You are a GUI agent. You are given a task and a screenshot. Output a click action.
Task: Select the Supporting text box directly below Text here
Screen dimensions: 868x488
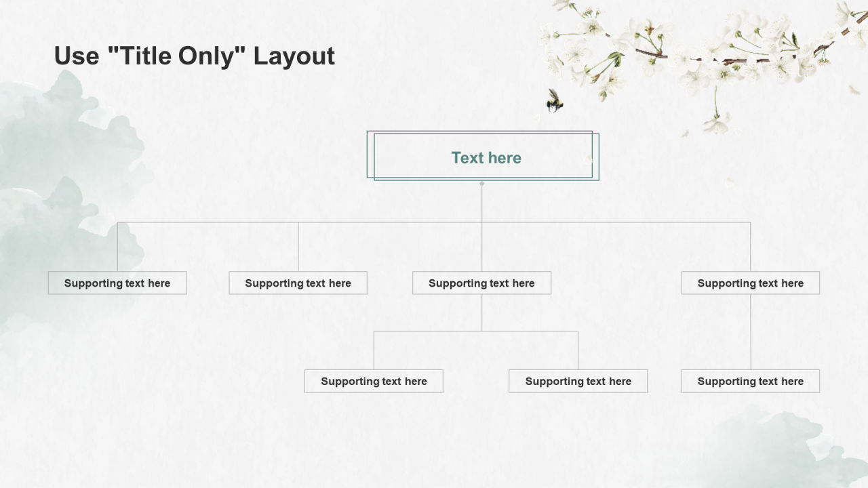tap(481, 283)
